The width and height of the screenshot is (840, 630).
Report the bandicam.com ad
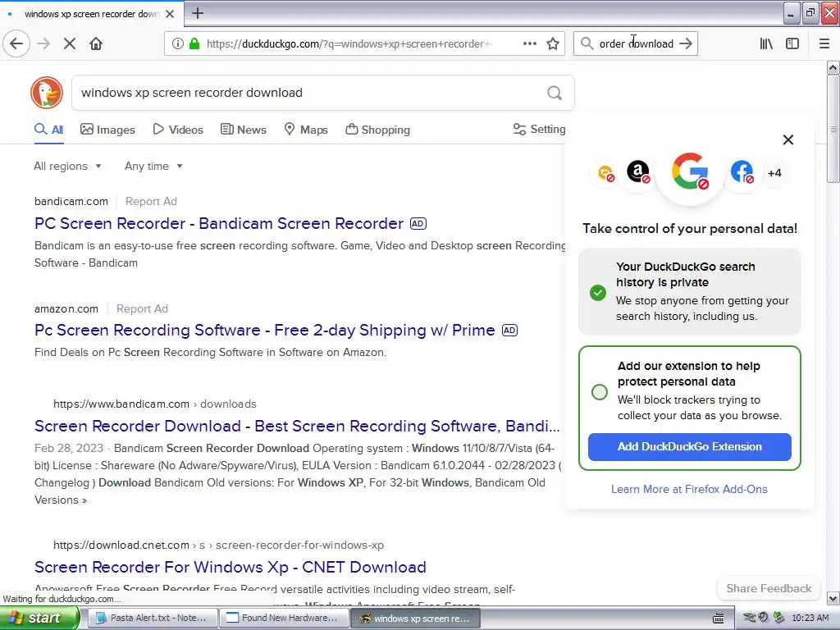coord(151,202)
